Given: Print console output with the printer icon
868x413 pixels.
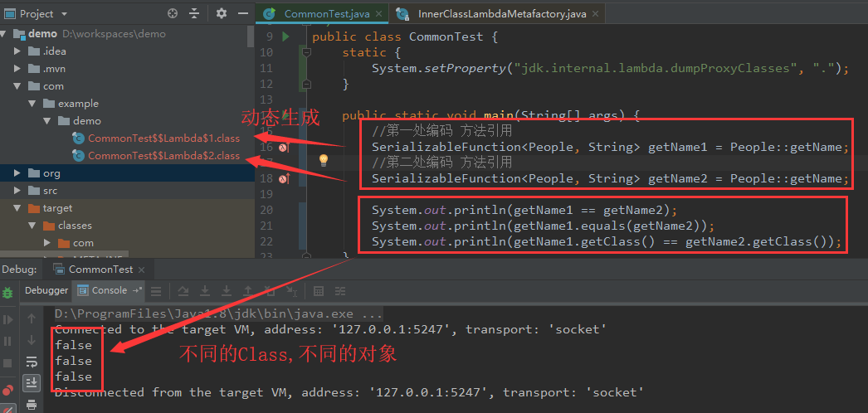Looking at the screenshot, I should [x=32, y=404].
